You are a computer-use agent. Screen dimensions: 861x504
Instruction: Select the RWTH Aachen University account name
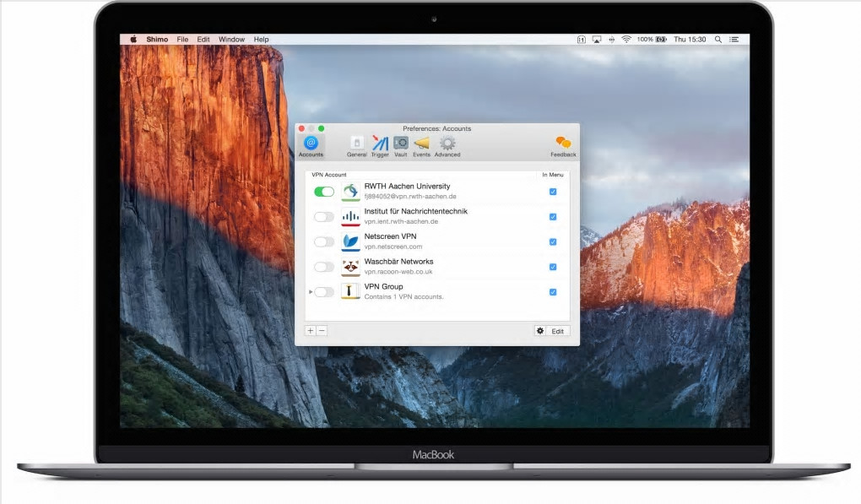407,186
